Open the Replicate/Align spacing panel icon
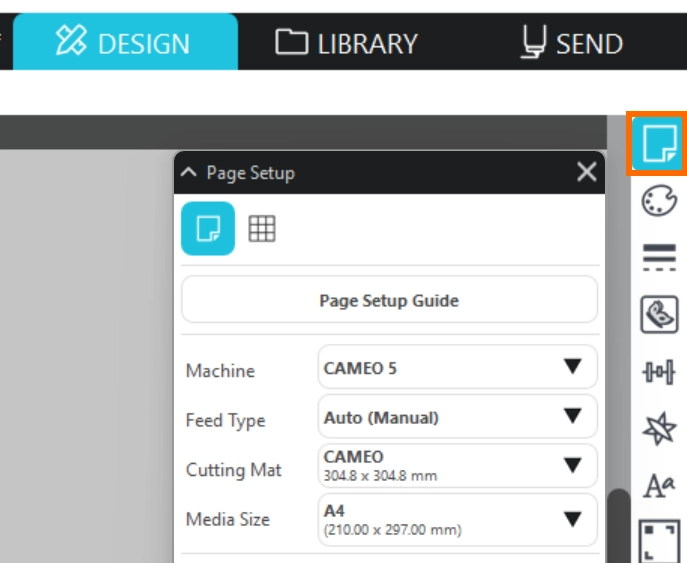This screenshot has height=563, width=687. point(659,373)
